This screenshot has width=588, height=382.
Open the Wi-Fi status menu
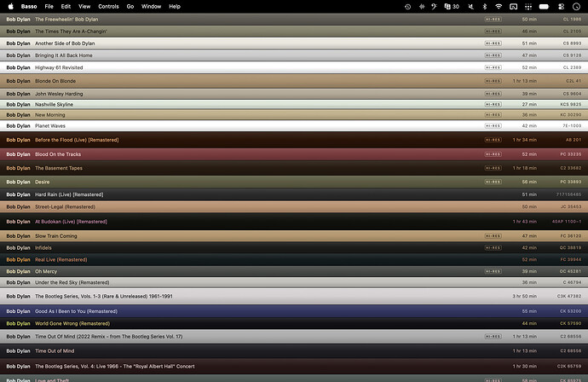pos(499,6)
